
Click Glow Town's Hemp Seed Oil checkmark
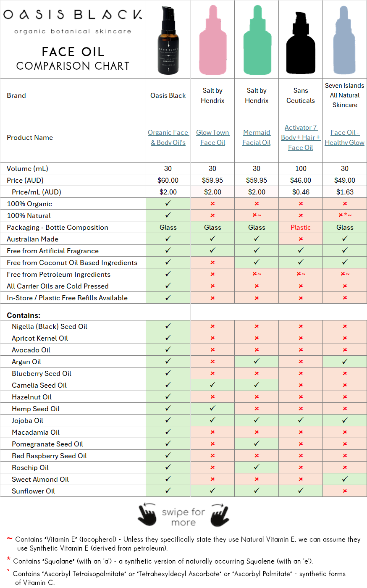(212, 408)
